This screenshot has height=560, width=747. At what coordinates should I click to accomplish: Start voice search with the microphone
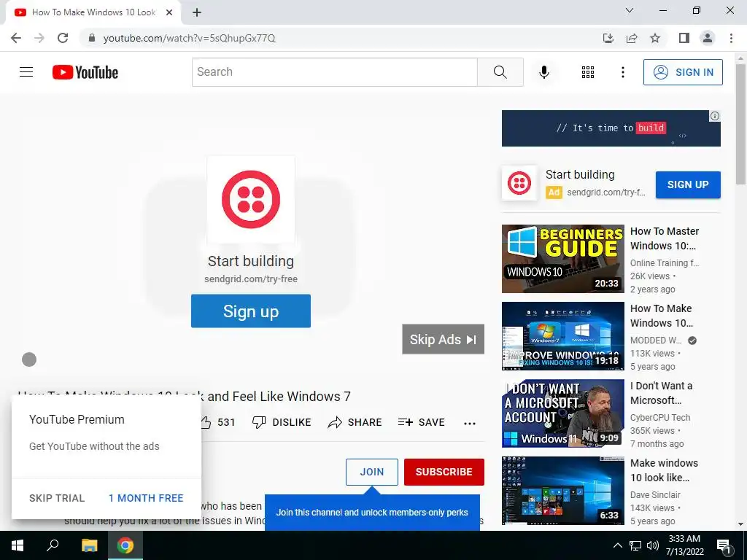click(x=543, y=72)
